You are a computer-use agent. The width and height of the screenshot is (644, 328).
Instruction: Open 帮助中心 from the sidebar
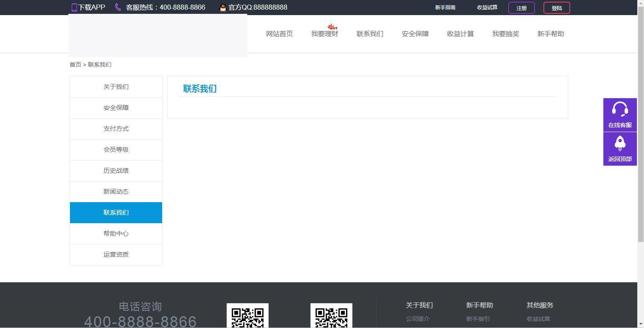tap(116, 234)
